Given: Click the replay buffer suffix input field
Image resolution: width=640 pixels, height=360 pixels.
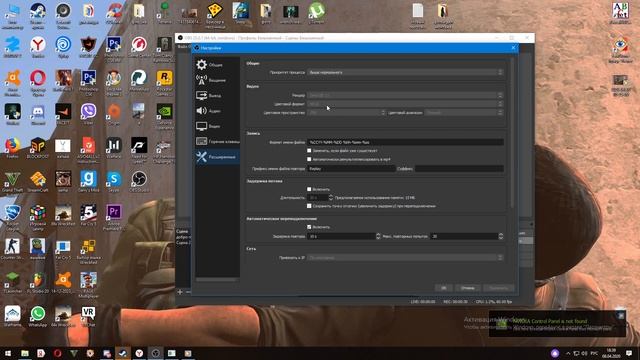Looking at the screenshot, I should pyautogui.click(x=459, y=168).
